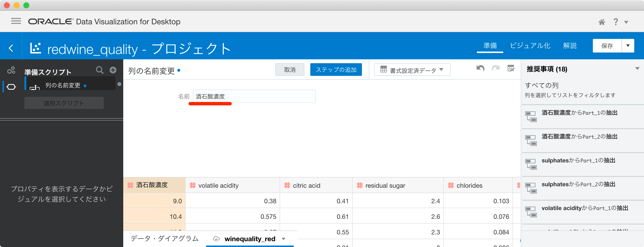Click the 取消 button
The width and height of the screenshot is (644, 247).
point(290,70)
